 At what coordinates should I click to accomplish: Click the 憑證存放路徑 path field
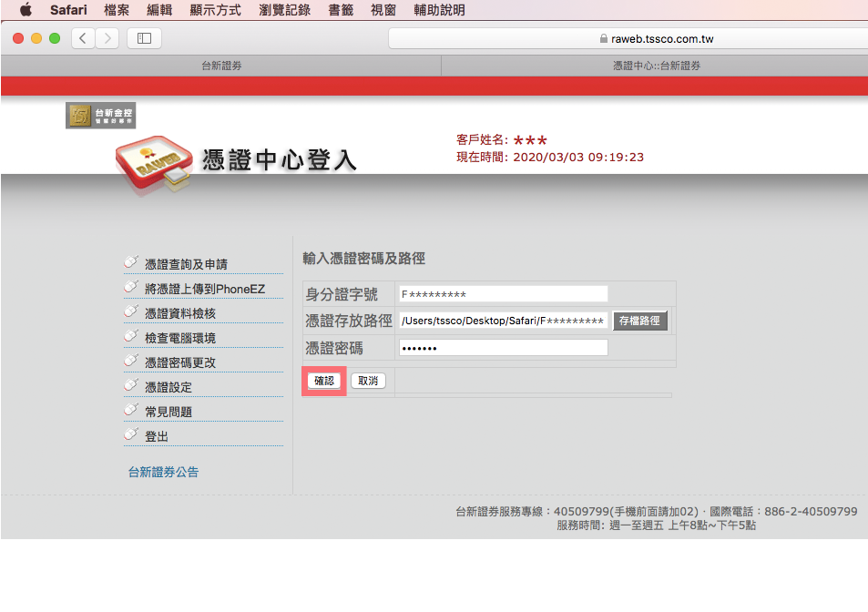(x=503, y=321)
